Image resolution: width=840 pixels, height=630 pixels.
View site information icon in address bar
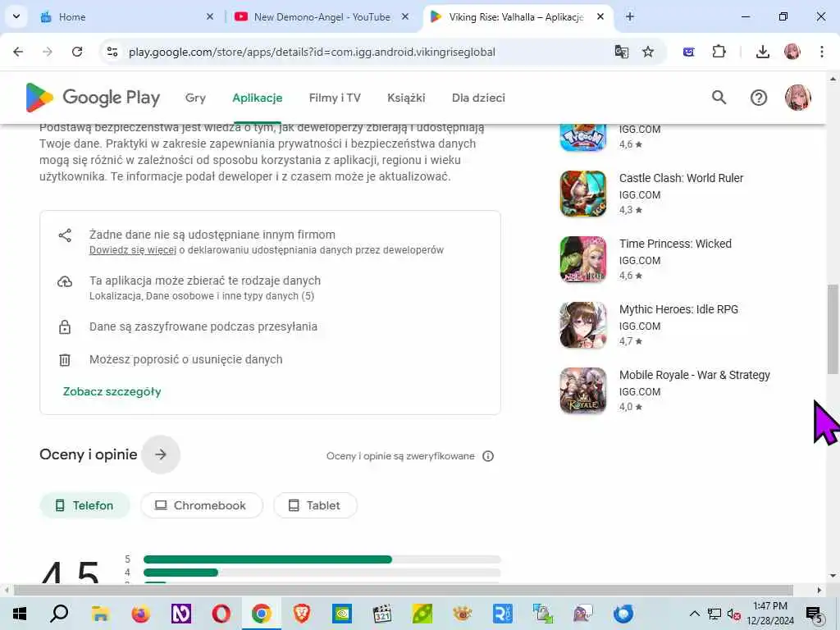pyautogui.click(x=112, y=52)
